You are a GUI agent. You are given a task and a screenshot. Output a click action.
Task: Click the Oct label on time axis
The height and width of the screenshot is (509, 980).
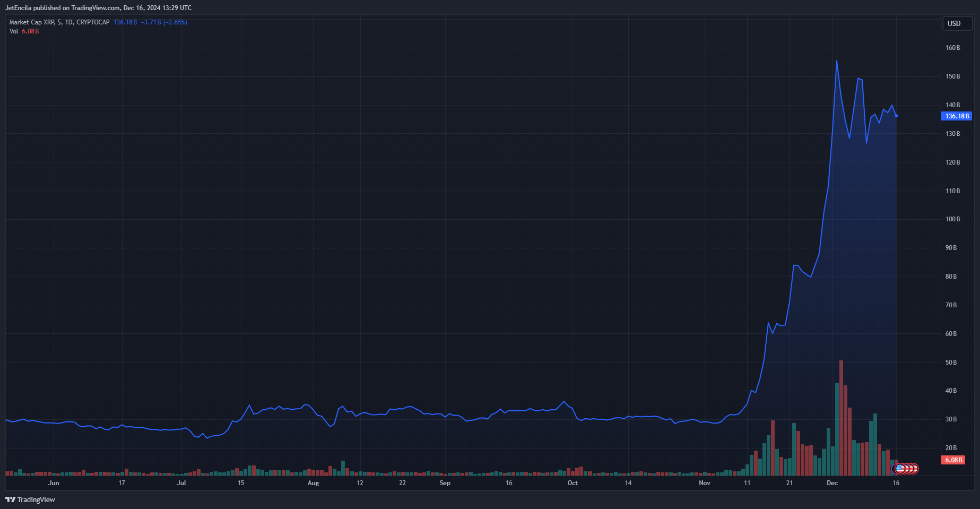pos(573,483)
